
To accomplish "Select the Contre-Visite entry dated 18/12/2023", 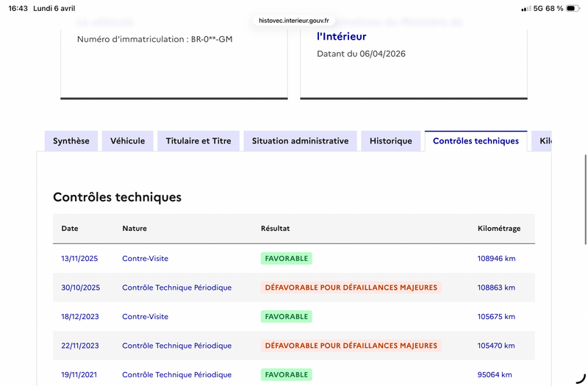I will (x=145, y=317).
